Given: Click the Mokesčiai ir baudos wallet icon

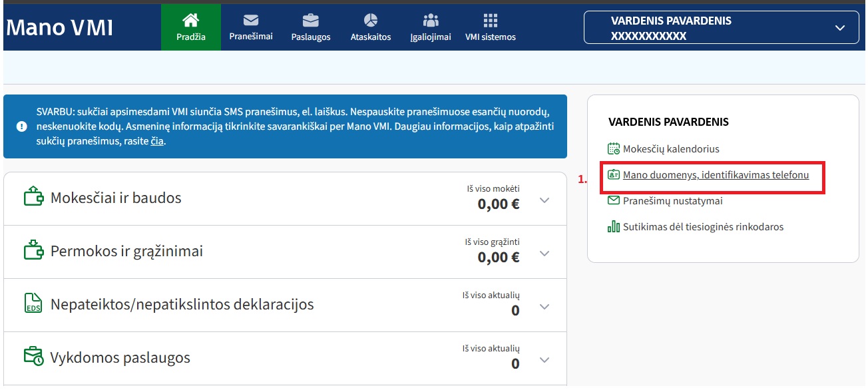Looking at the screenshot, I should (33, 197).
